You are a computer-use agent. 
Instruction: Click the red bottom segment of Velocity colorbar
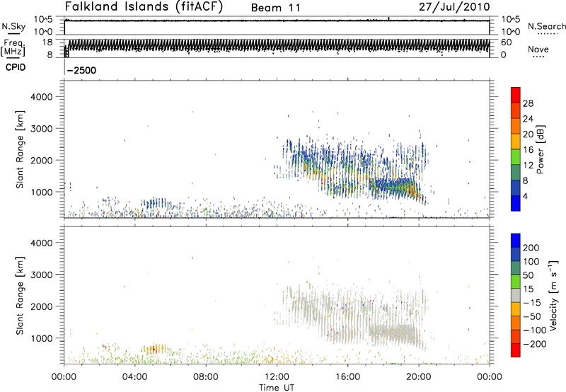[516, 350]
